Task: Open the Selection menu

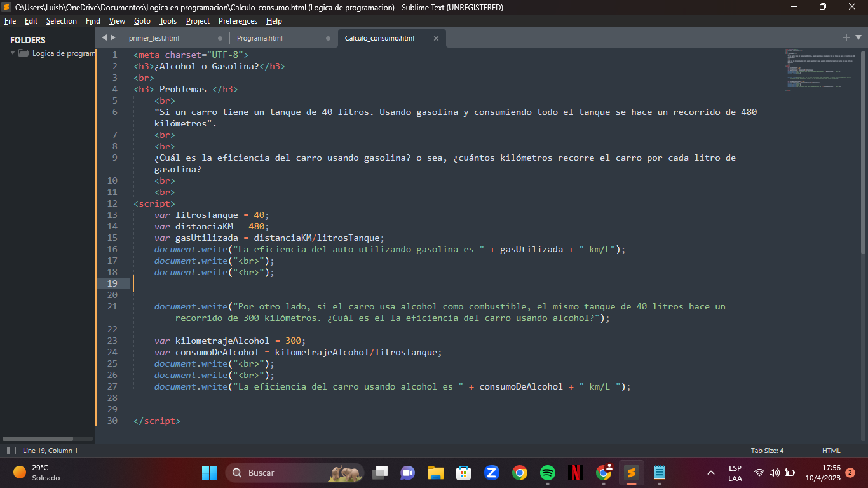Action: [62, 21]
